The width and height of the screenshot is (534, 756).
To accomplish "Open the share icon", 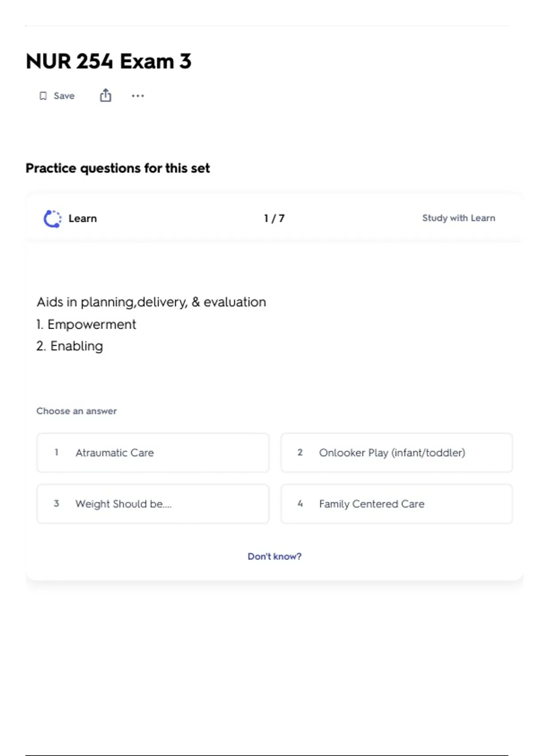I will [105, 95].
